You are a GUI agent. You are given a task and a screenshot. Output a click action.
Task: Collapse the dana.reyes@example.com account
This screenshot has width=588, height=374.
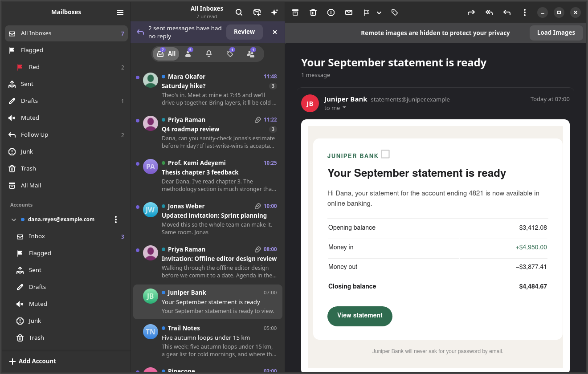click(13, 220)
